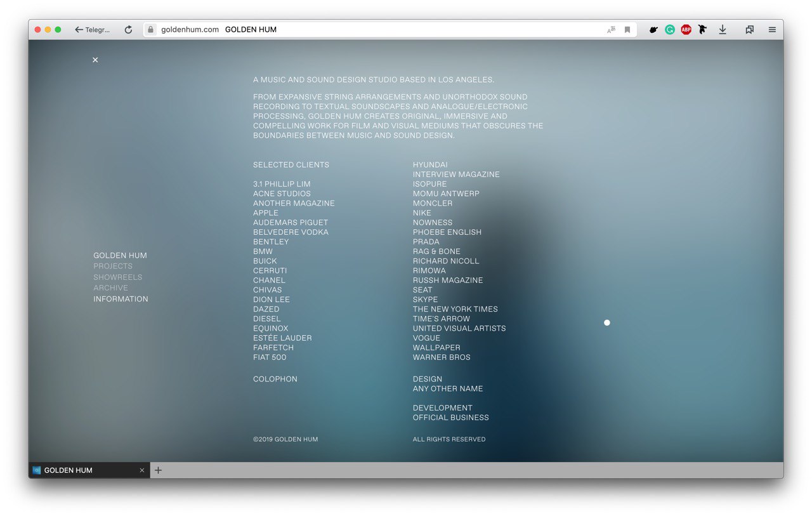
Task: Click DION LEE in client list
Action: [272, 300]
